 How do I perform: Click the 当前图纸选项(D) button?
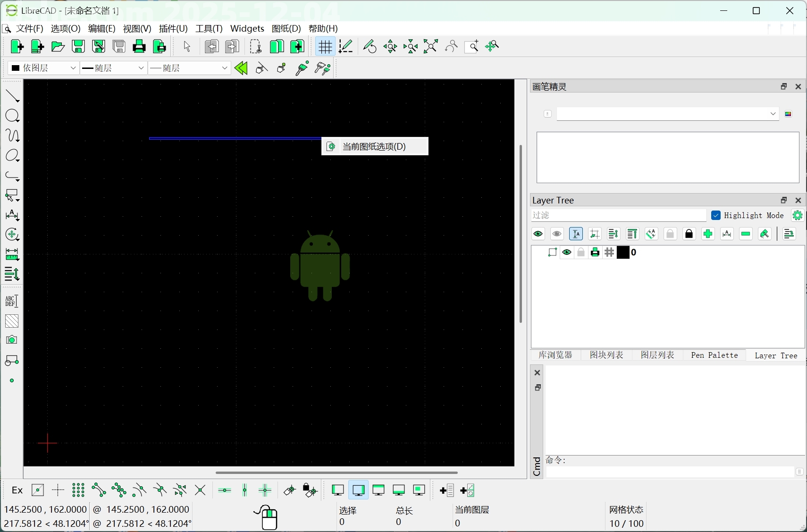click(375, 146)
